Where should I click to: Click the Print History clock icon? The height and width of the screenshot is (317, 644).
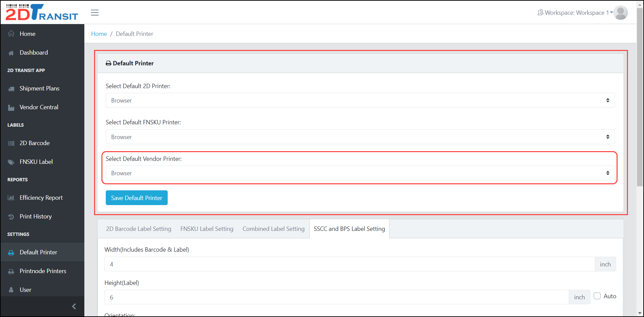pos(11,217)
